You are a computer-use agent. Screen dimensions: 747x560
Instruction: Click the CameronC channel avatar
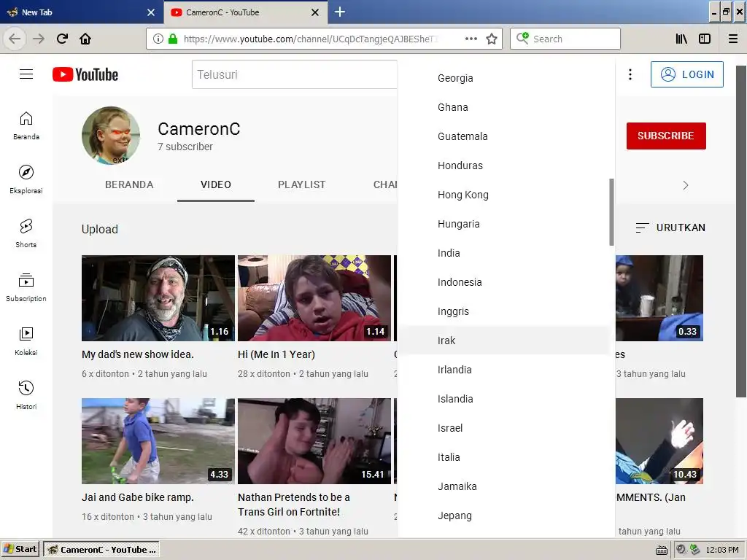pyautogui.click(x=111, y=135)
